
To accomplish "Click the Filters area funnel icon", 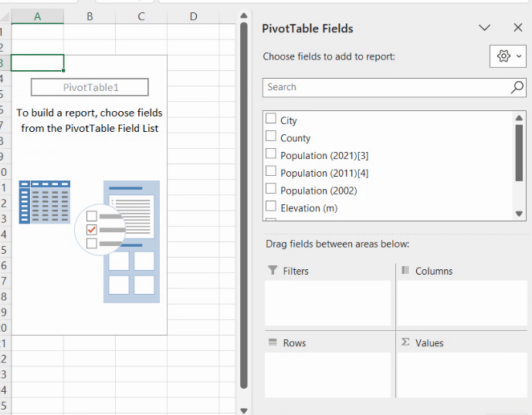I will 272,271.
